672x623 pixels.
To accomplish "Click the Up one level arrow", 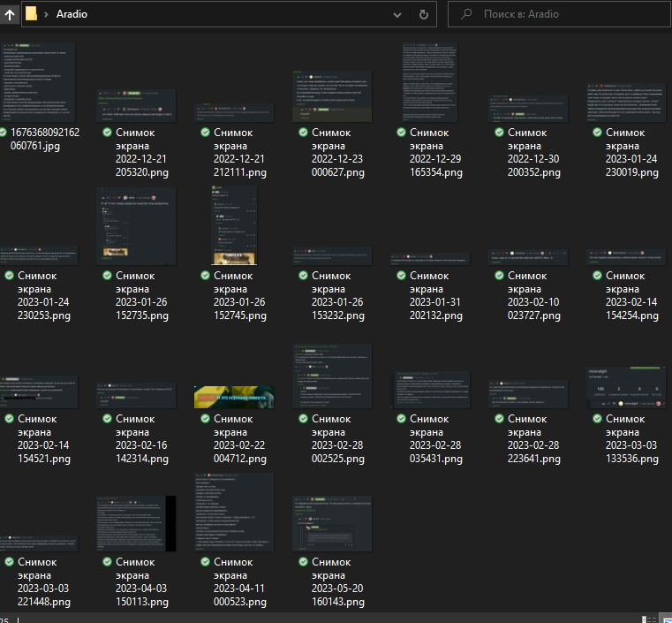I will click(x=9, y=14).
